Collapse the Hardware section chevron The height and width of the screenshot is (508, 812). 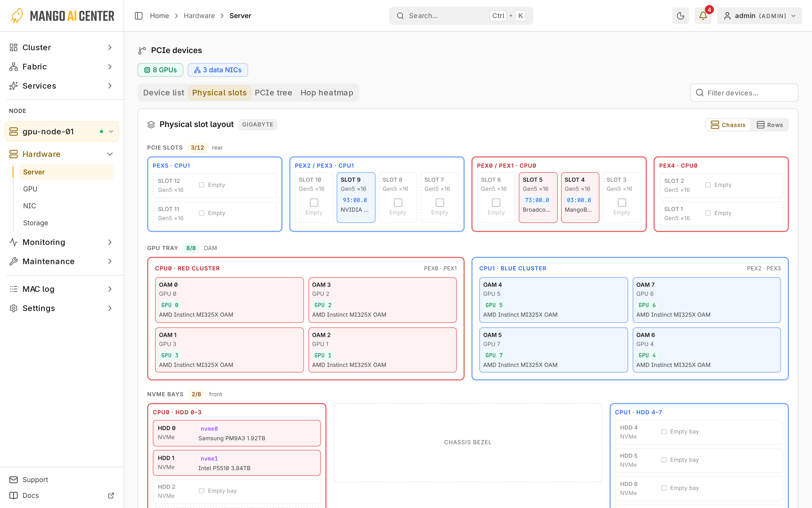point(110,154)
